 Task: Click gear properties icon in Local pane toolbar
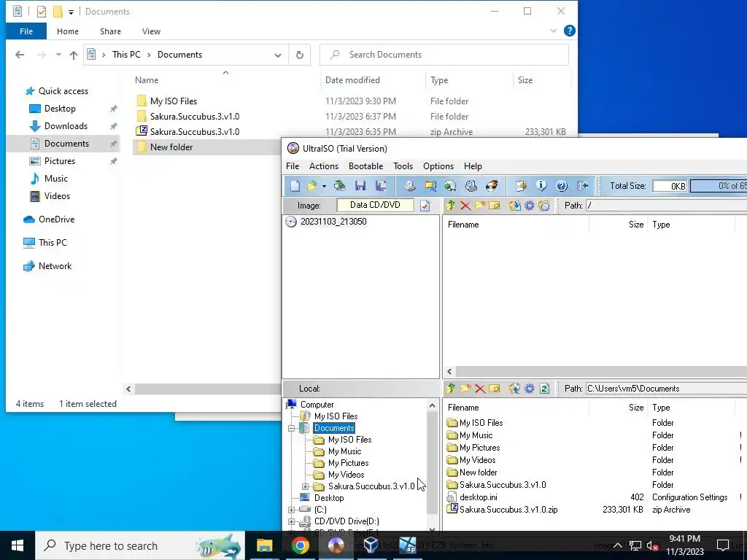530,389
